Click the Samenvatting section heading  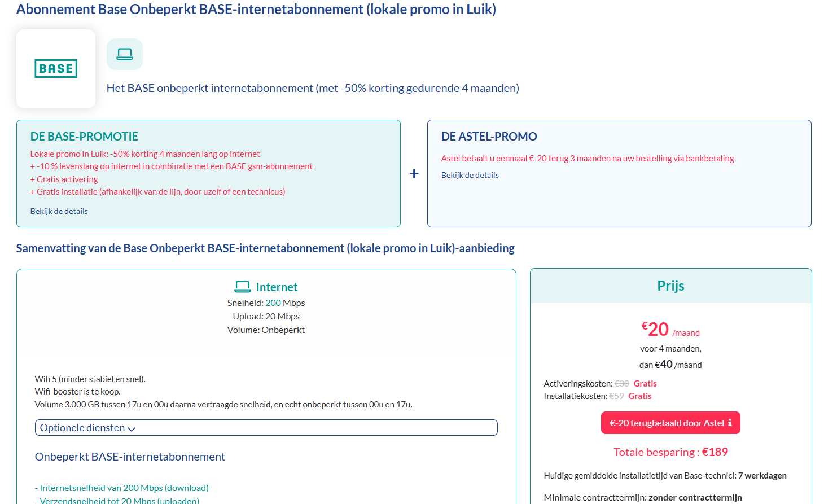coord(265,248)
